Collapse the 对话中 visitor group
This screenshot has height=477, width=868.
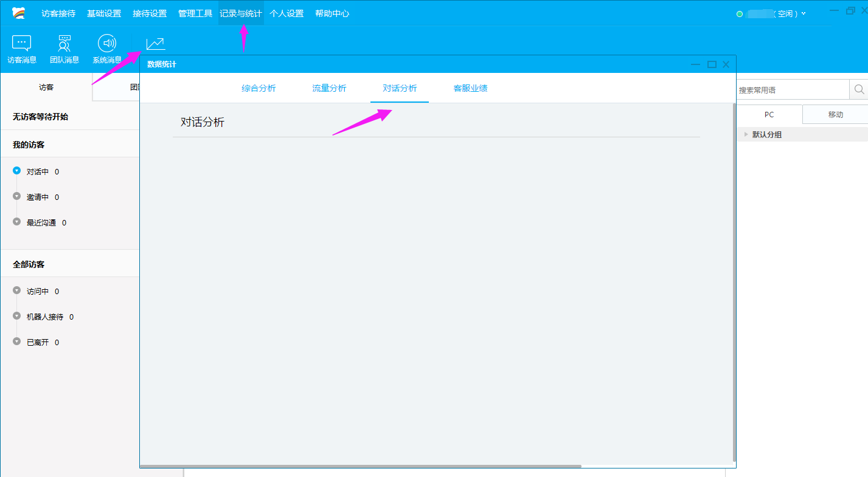tap(17, 171)
